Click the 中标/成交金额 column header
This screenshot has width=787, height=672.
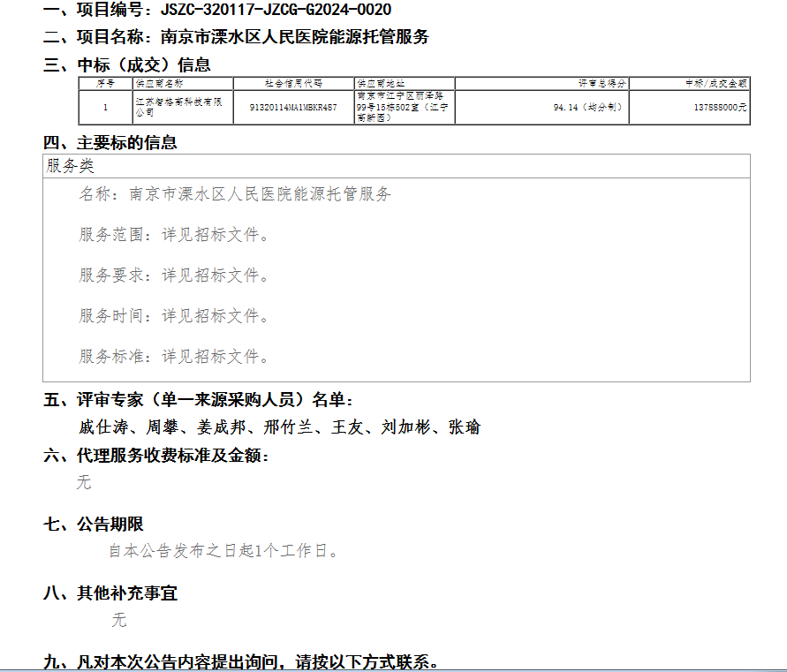[716, 83]
